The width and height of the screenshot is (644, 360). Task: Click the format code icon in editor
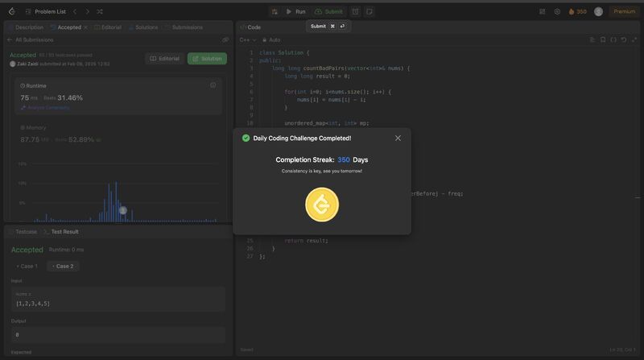592,39
